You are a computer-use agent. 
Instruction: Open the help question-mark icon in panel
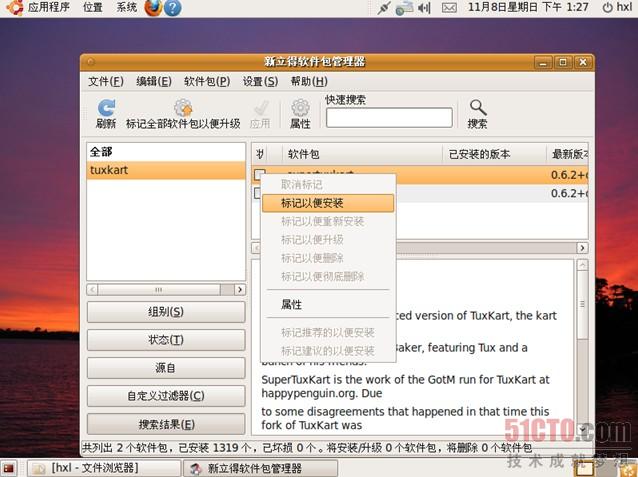[x=173, y=8]
